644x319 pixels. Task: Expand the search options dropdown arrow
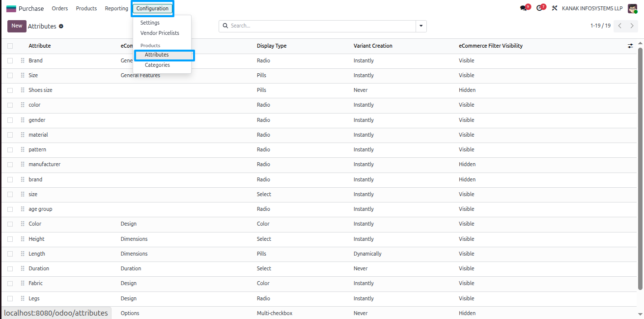pyautogui.click(x=421, y=26)
